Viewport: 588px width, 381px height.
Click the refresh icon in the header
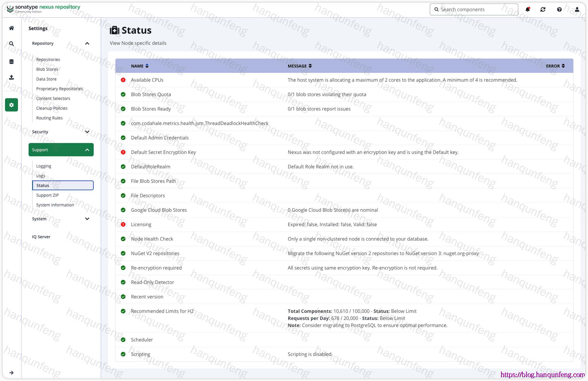point(543,9)
